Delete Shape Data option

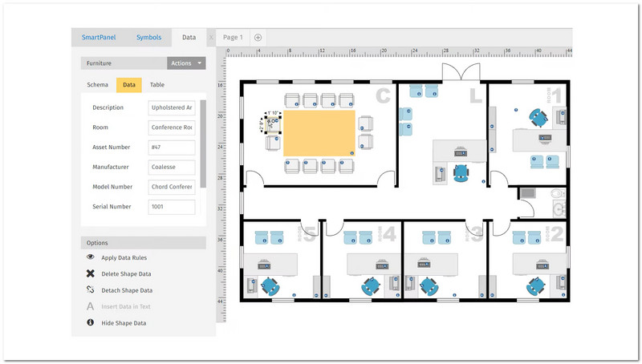(x=126, y=274)
